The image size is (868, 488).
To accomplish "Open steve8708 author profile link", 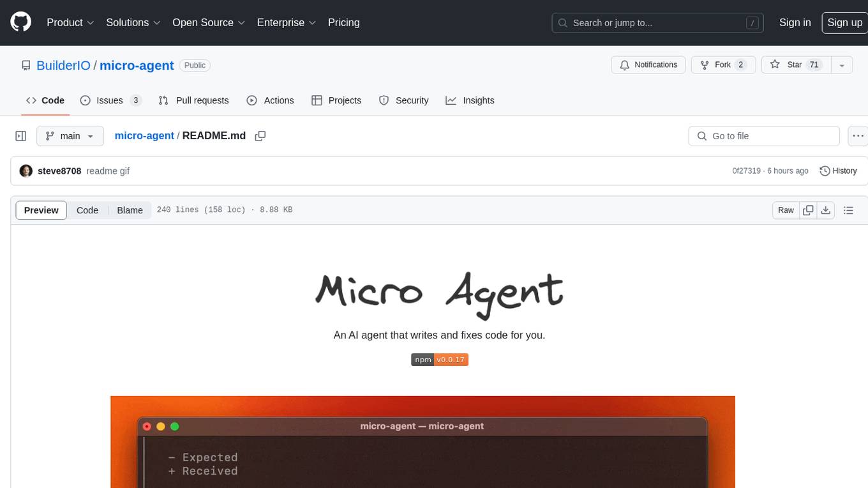I will [x=59, y=171].
